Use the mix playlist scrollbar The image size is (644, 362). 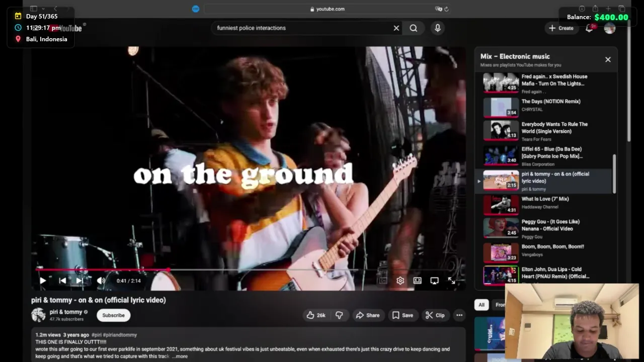click(x=614, y=173)
